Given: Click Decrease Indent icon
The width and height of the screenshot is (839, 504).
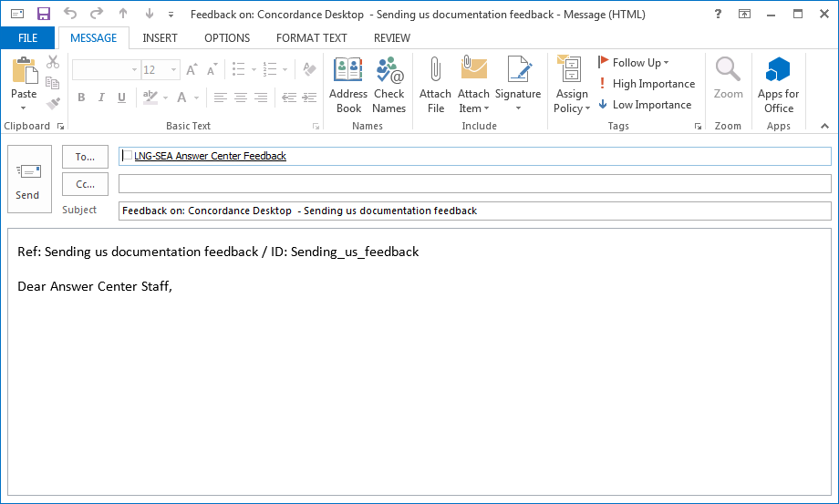Looking at the screenshot, I should tap(289, 98).
